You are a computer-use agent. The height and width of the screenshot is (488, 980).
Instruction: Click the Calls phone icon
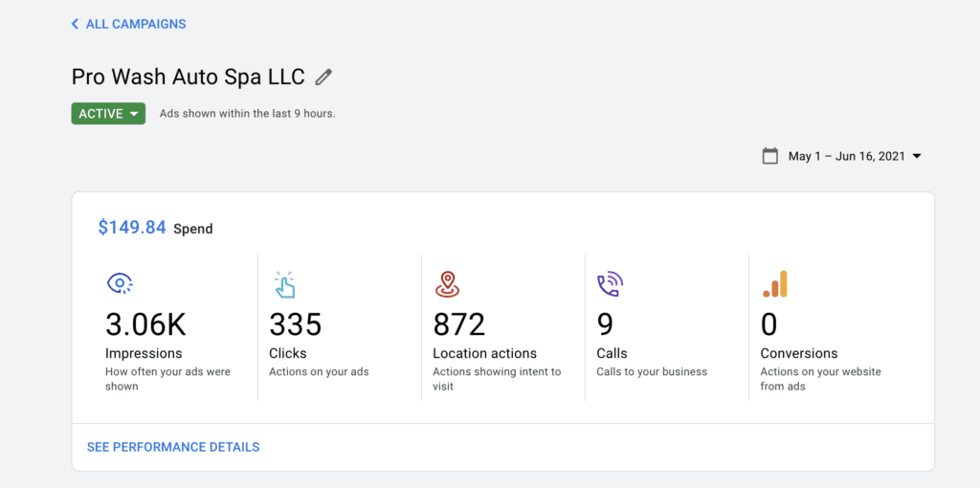click(x=610, y=284)
